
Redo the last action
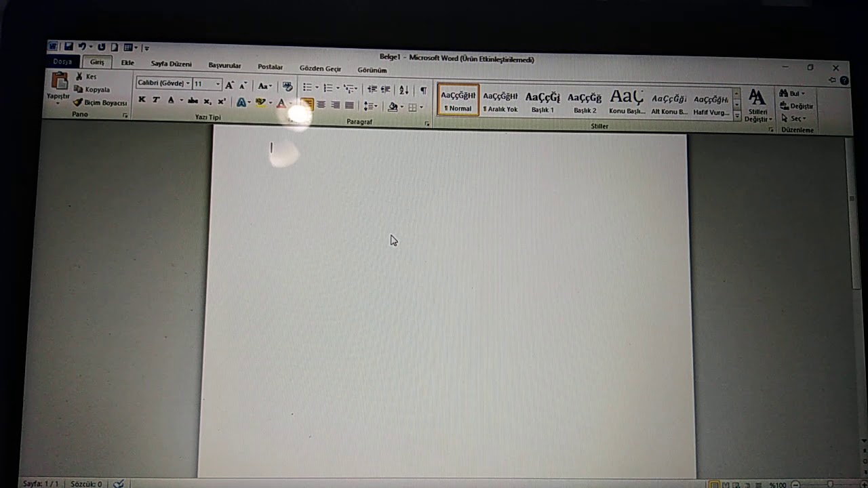coord(101,47)
